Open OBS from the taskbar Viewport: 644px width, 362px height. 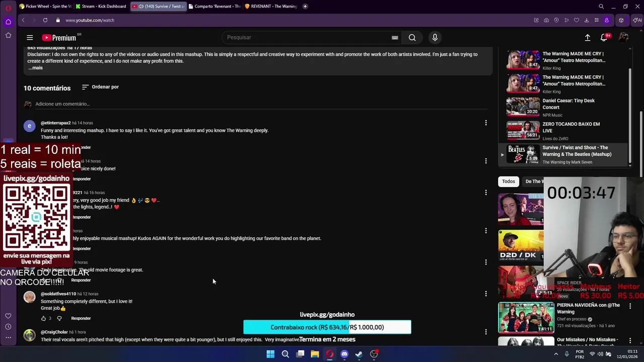coord(374,354)
